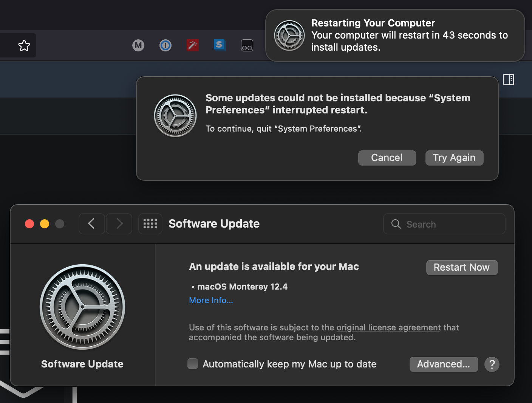
Task: Click the glasses reader extension icon
Action: click(247, 46)
